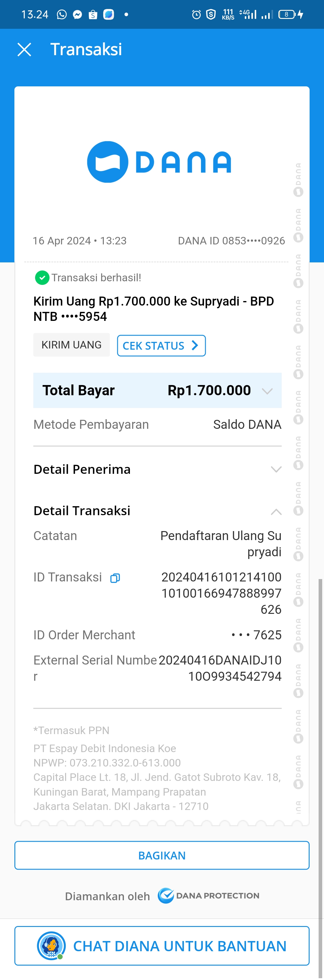This screenshot has width=324, height=980.
Task: Expand the Detail Penerima section
Action: pyautogui.click(x=276, y=469)
